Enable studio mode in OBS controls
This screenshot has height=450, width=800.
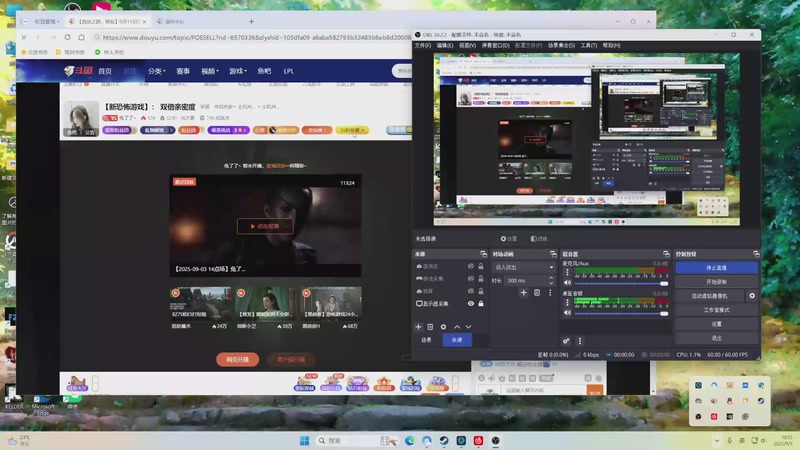pyautogui.click(x=716, y=310)
